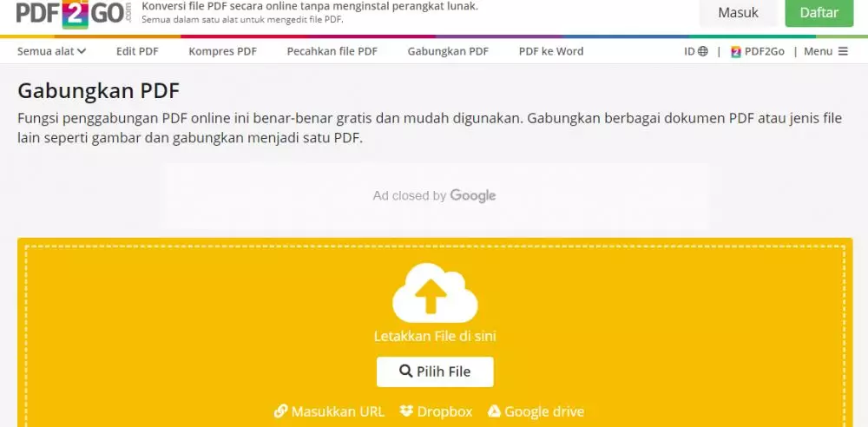Select Pecahkan file PDF in nav
This screenshot has height=427, width=868.
tap(332, 51)
